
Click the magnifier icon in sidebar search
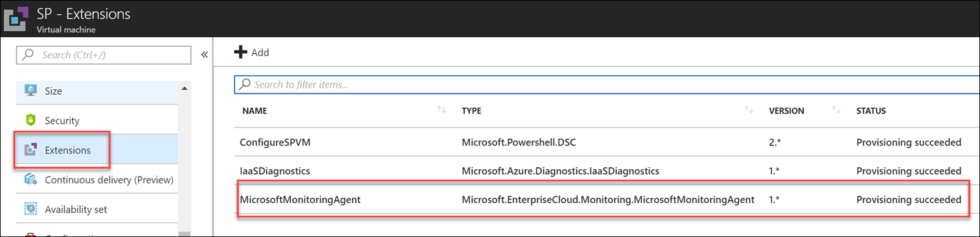(27, 54)
